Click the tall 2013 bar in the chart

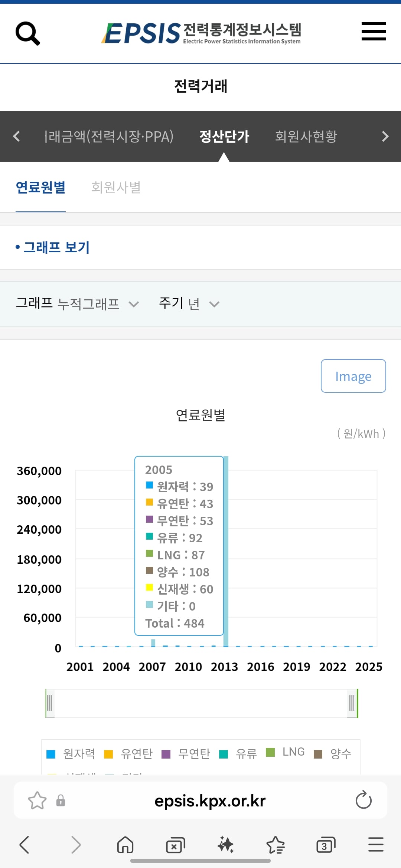click(x=226, y=551)
